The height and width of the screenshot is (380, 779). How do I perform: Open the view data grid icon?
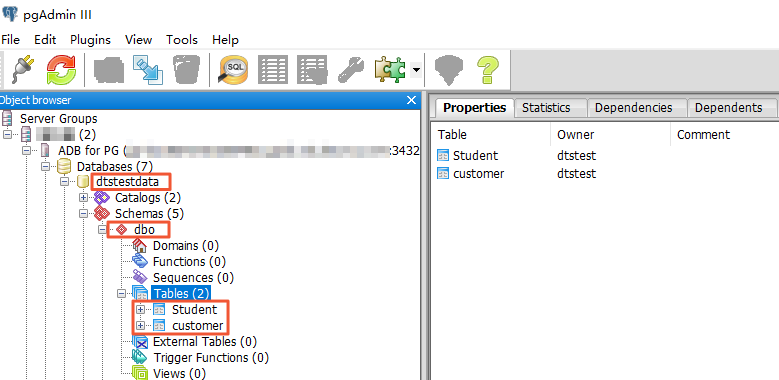coord(273,70)
